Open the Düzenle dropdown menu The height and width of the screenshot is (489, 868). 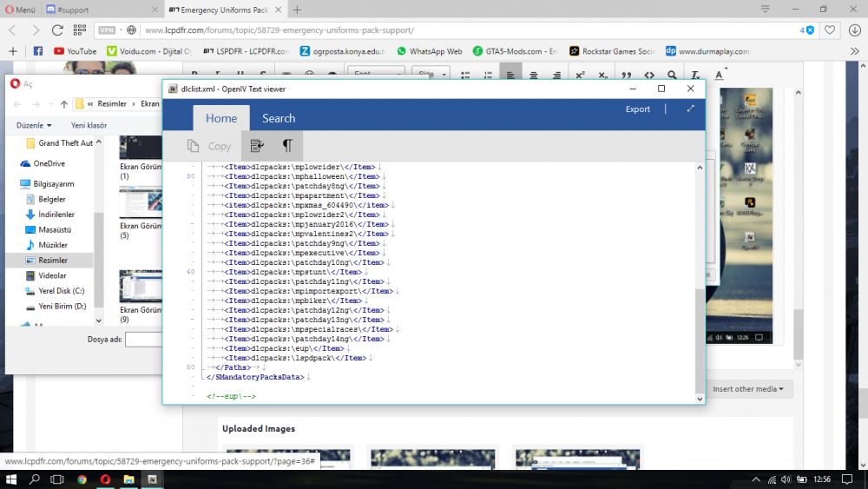click(34, 125)
